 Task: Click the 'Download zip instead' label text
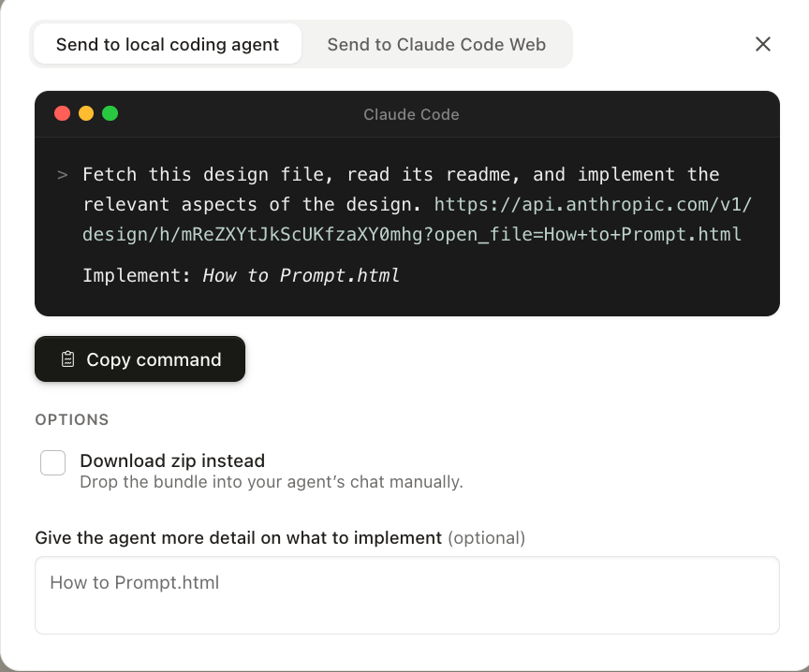172,460
